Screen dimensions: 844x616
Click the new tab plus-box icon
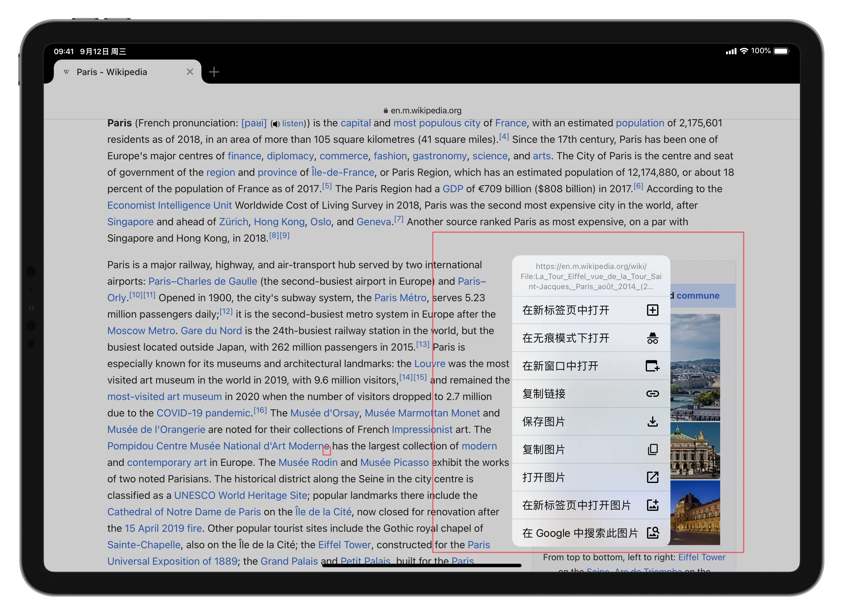coord(652,310)
